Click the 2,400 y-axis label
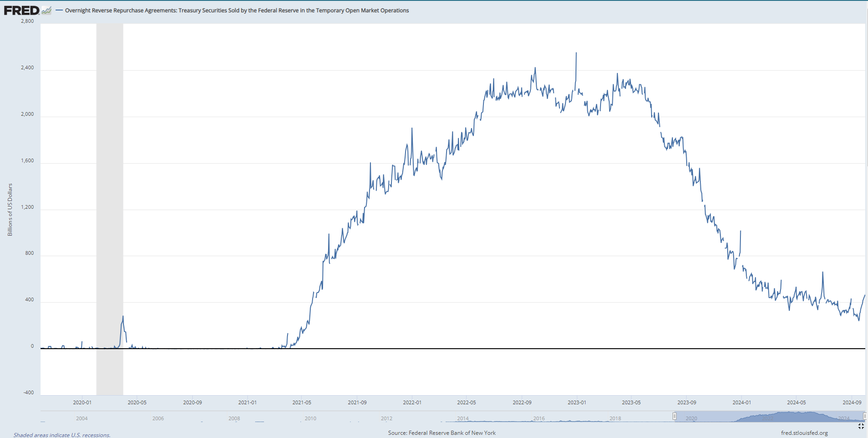868x438 pixels. 27,67
